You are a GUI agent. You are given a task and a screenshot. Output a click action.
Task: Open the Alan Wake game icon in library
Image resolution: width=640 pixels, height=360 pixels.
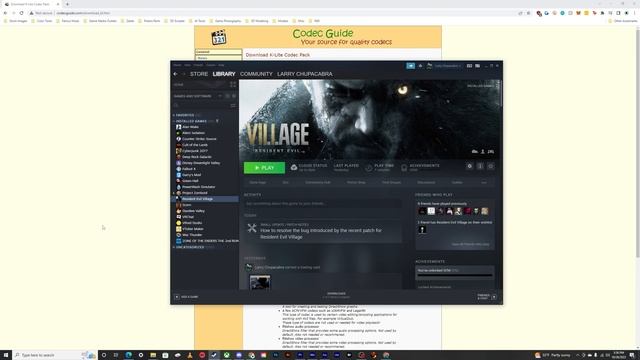pos(178,127)
